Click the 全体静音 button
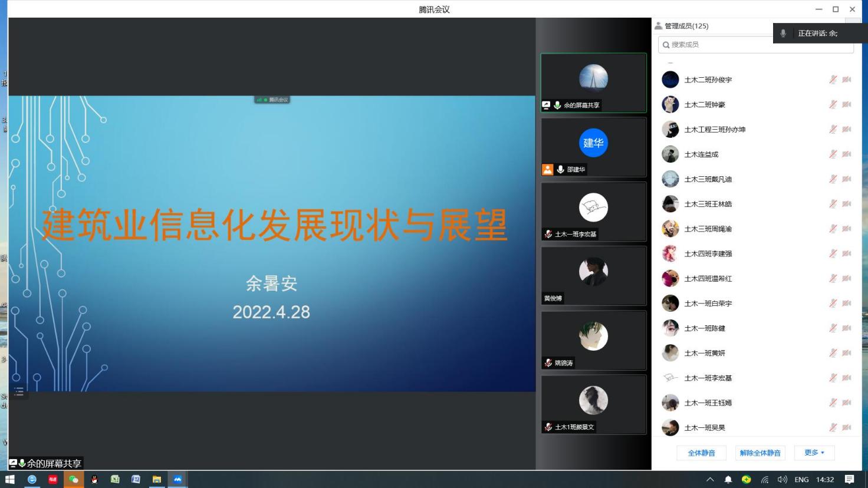Image resolution: width=868 pixels, height=488 pixels. point(701,453)
